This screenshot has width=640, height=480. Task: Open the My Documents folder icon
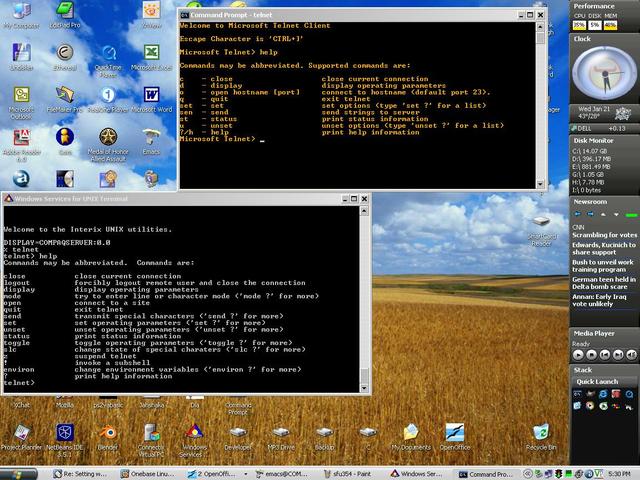point(411,437)
